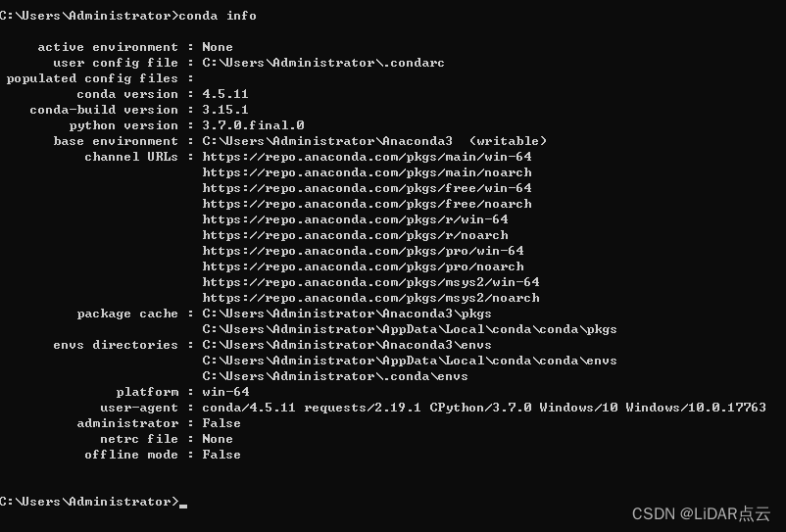The image size is (786, 532).
Task: Click the conda-build version value 3.15.1
Action: tap(225, 110)
